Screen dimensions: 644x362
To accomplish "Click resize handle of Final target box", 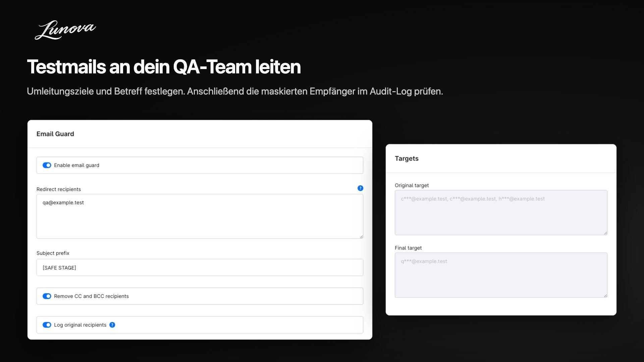I will coord(605,296).
